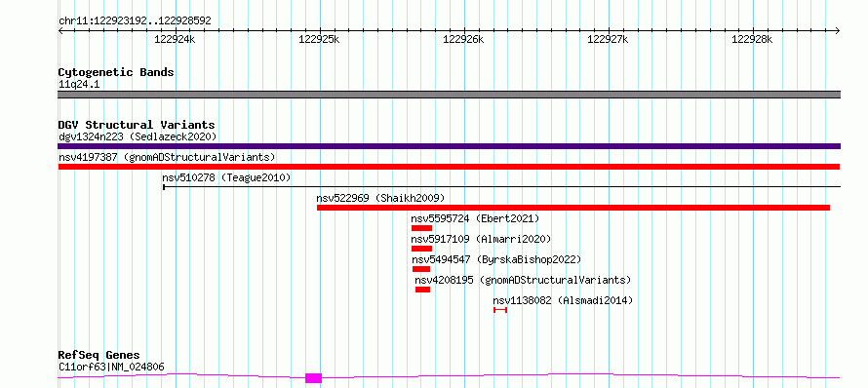
Task: Open nsv5494547 (ByrskaBishop2022) variant label
Action: tap(496, 259)
